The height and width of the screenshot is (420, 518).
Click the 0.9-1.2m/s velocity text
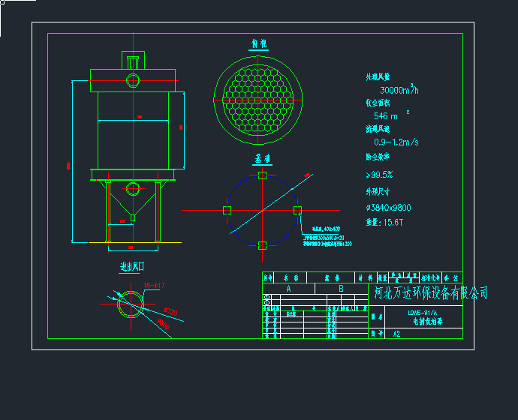396,142
